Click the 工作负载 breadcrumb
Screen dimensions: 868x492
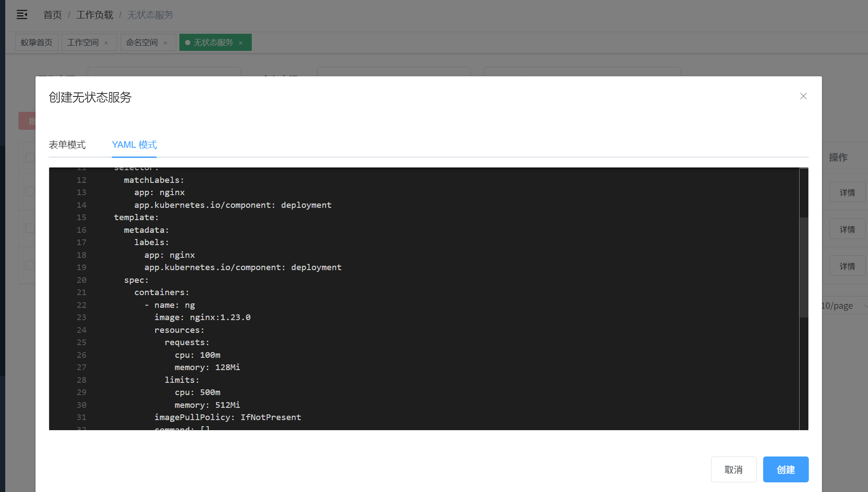[94, 15]
